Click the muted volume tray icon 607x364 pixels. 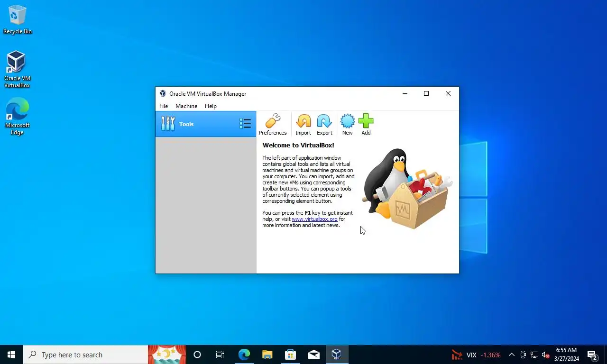click(x=546, y=355)
